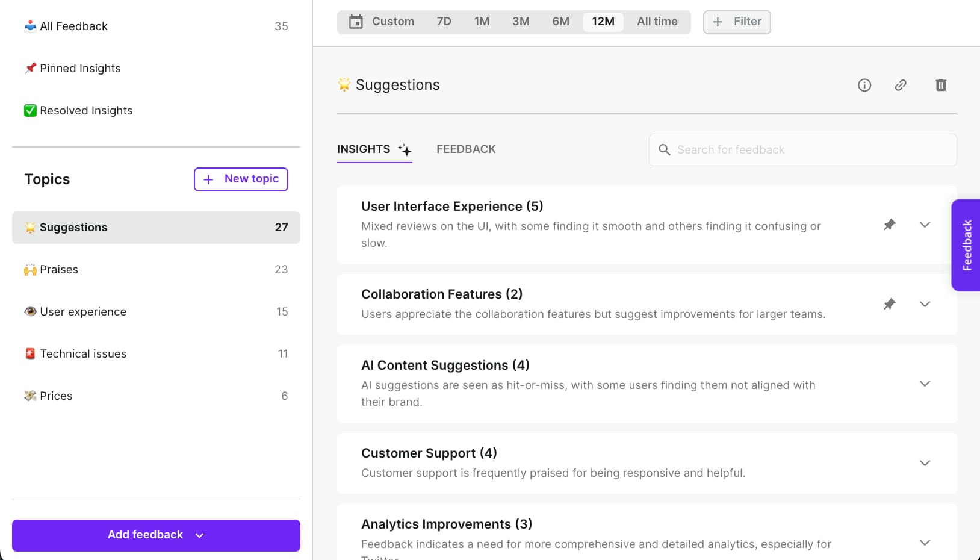This screenshot has width=980, height=560.
Task: Switch to the FEEDBACK tab
Action: click(466, 149)
